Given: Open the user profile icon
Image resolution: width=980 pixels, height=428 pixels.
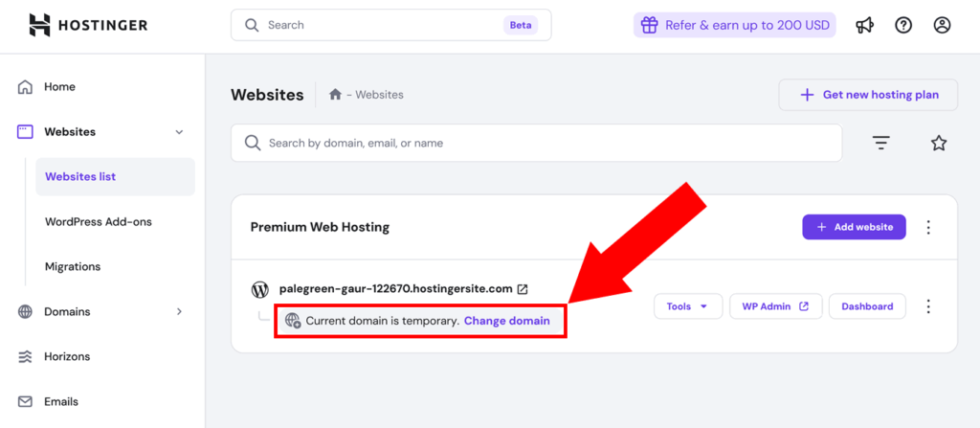Looking at the screenshot, I should (x=942, y=25).
